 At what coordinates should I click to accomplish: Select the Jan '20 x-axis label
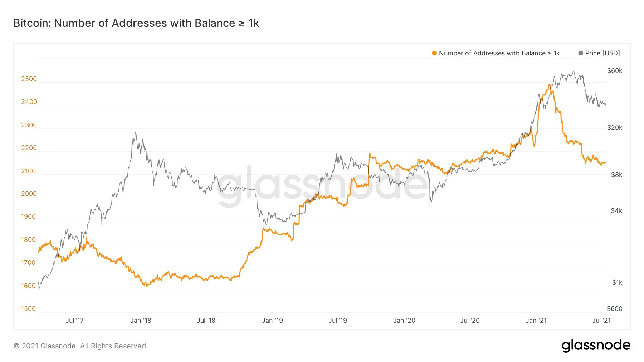(404, 321)
